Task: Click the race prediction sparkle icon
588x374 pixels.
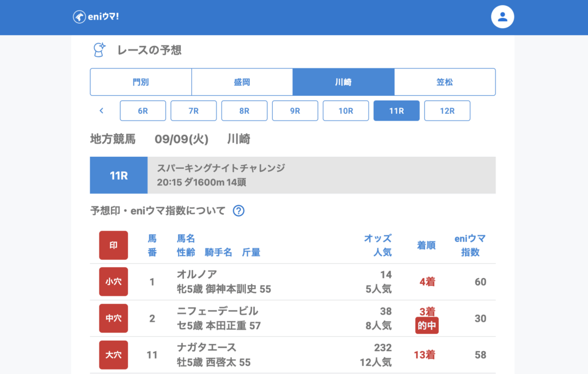Action: click(x=99, y=50)
